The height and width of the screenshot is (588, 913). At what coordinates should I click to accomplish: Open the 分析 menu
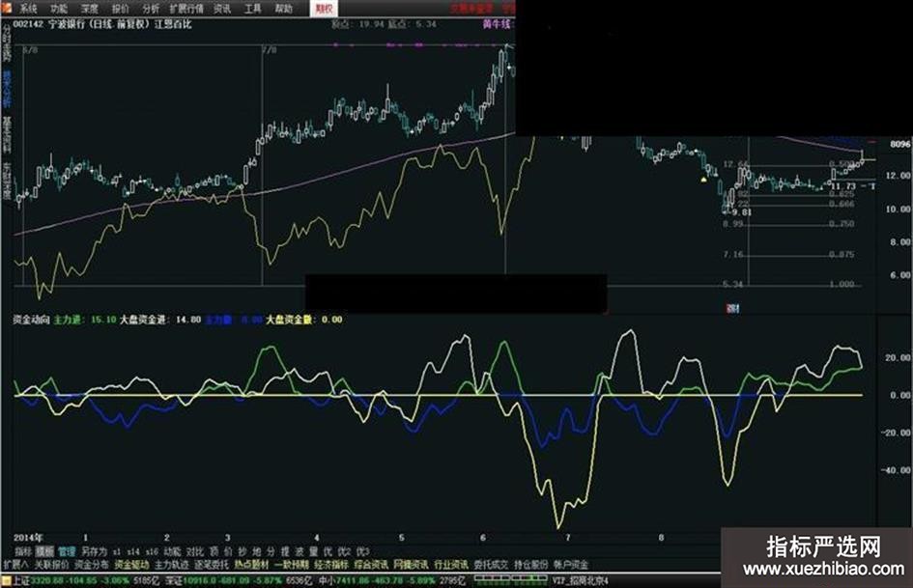point(151,9)
